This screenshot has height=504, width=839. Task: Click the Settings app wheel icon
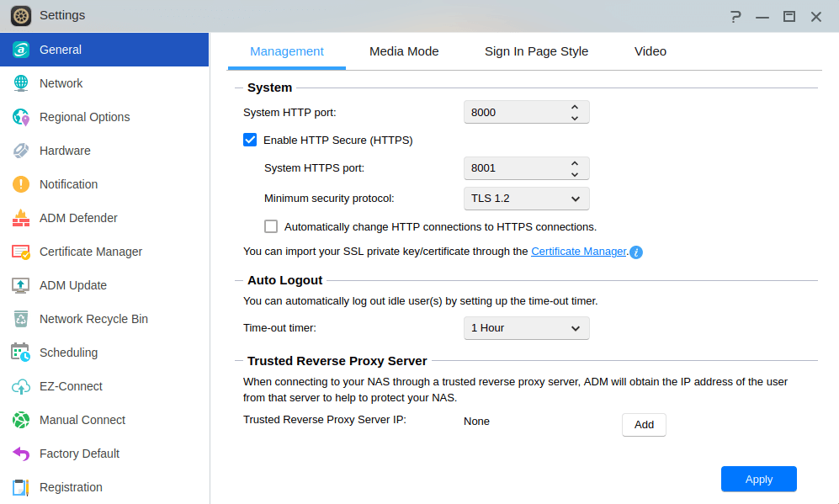pos(21,15)
